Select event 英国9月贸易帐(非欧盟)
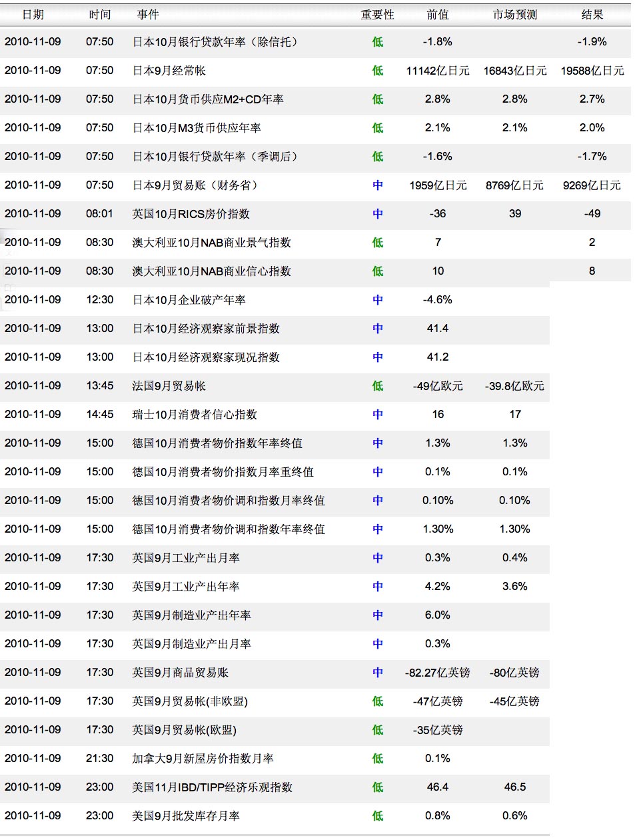Viewport: 635px width, 840px height. [190, 701]
